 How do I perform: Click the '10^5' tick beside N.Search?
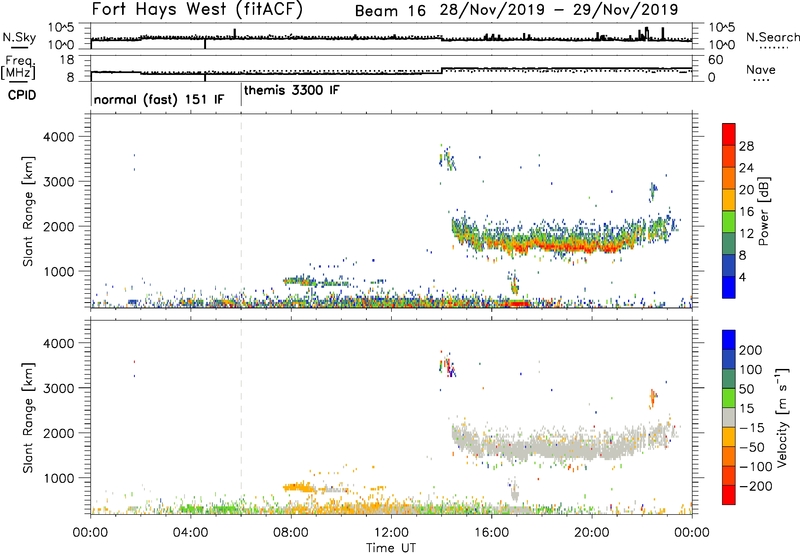(x=722, y=27)
